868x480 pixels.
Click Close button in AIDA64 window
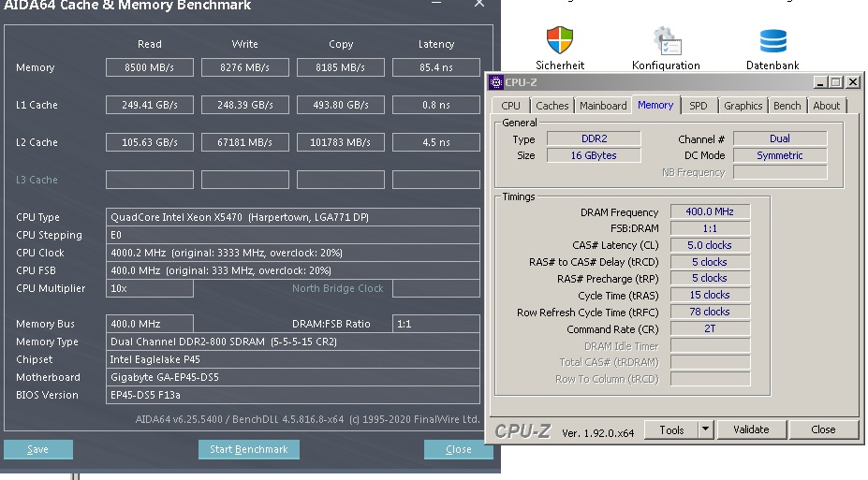click(x=459, y=449)
